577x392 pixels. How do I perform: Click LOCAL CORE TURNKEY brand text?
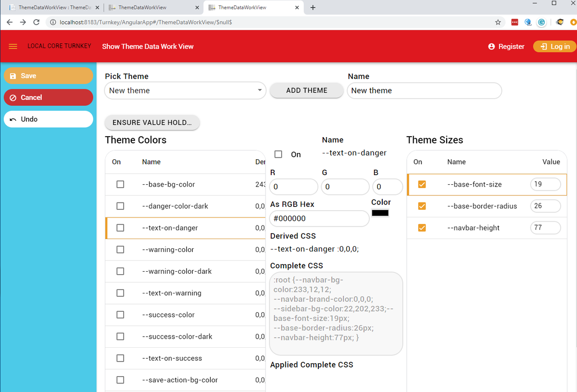(59, 46)
